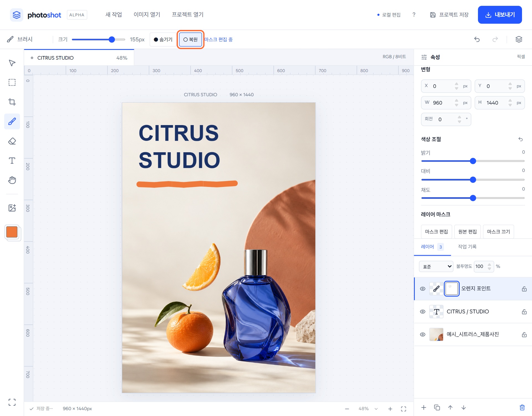532x416 pixels.
Task: Switch to the 레이어 tab
Action: [x=432, y=247]
